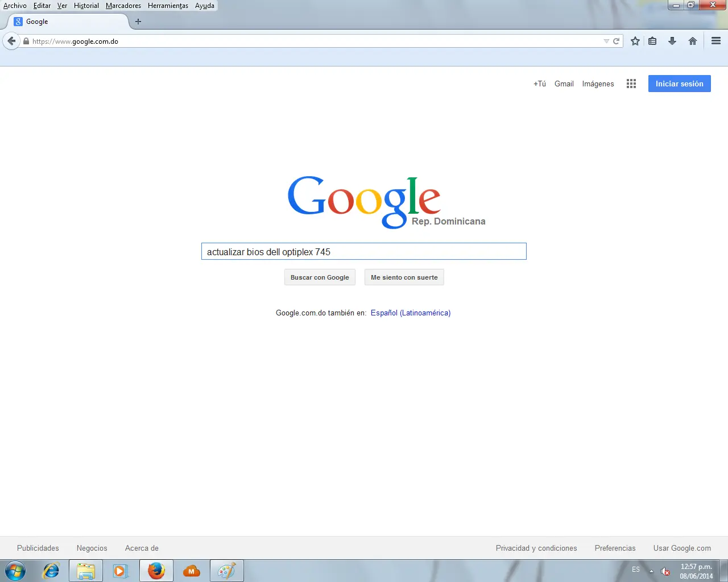The height and width of the screenshot is (582, 728).
Task: Open the Preferencias footer link
Action: click(615, 548)
